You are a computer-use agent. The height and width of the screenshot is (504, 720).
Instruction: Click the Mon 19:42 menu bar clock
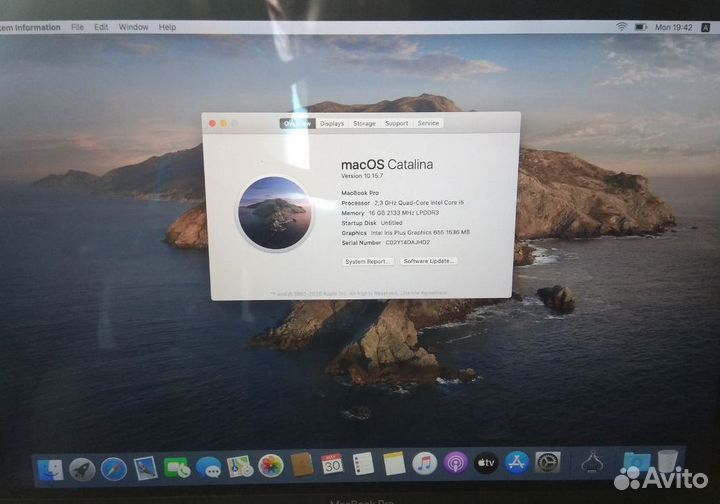674,28
